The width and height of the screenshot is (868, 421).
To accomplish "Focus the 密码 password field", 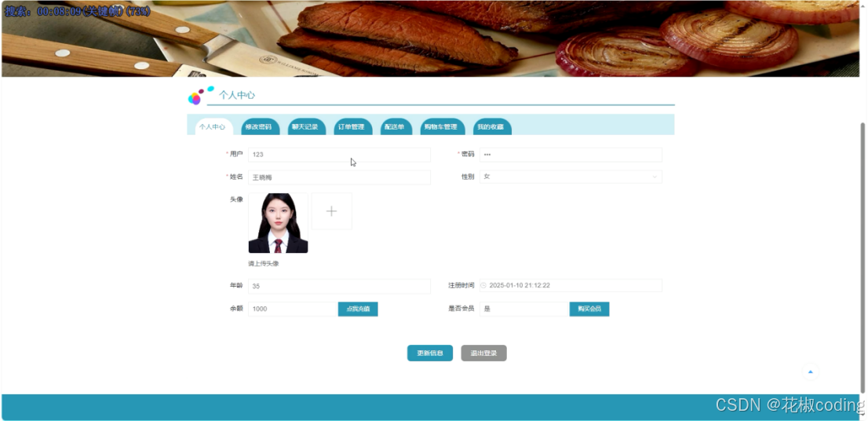I will coord(571,155).
